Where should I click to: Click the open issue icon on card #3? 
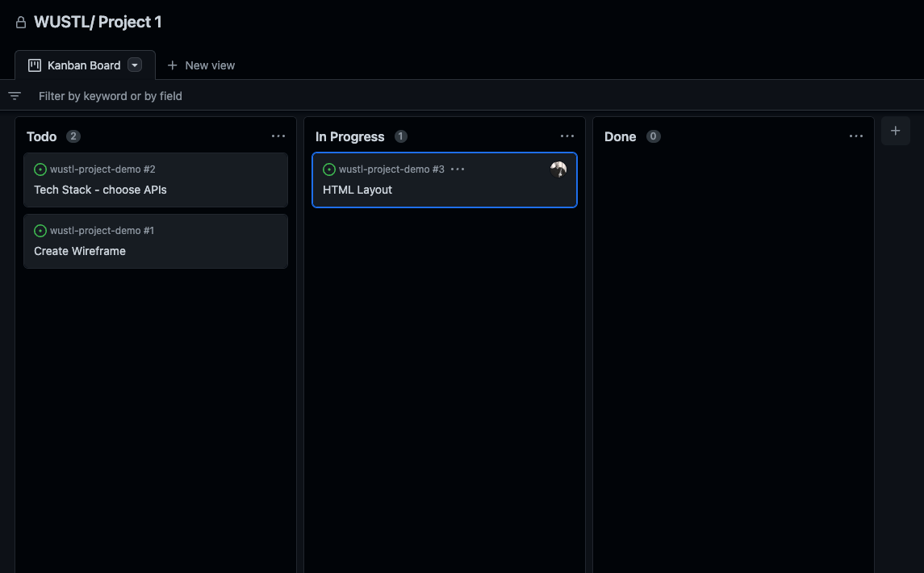pos(328,169)
